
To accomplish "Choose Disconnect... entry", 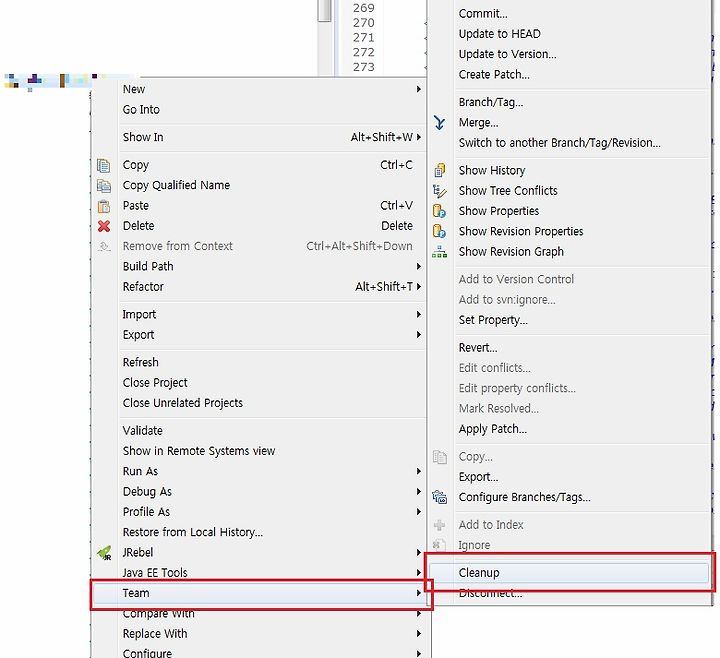I will pyautogui.click(x=490, y=593).
